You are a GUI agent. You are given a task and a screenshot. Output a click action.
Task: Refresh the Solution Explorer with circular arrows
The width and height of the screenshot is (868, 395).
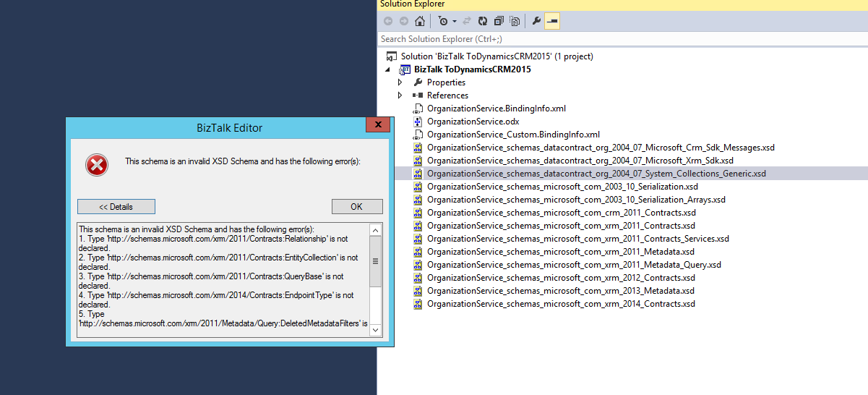pyautogui.click(x=483, y=21)
